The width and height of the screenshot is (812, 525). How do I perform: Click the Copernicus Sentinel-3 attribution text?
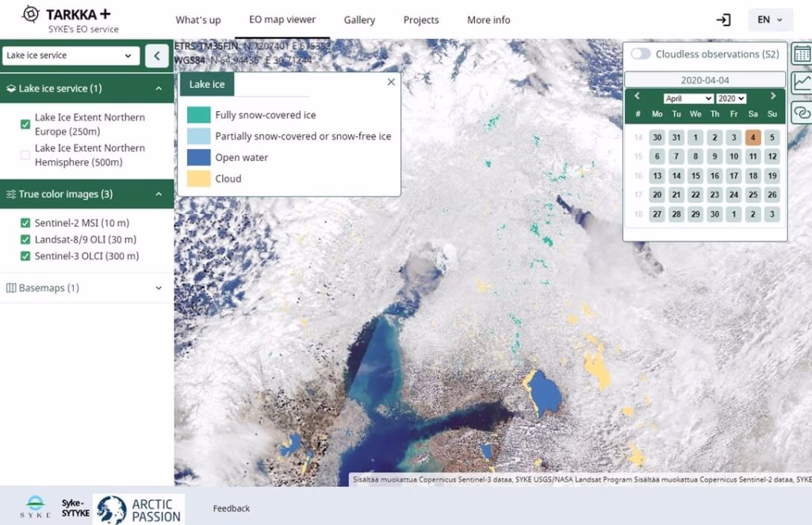point(434,480)
